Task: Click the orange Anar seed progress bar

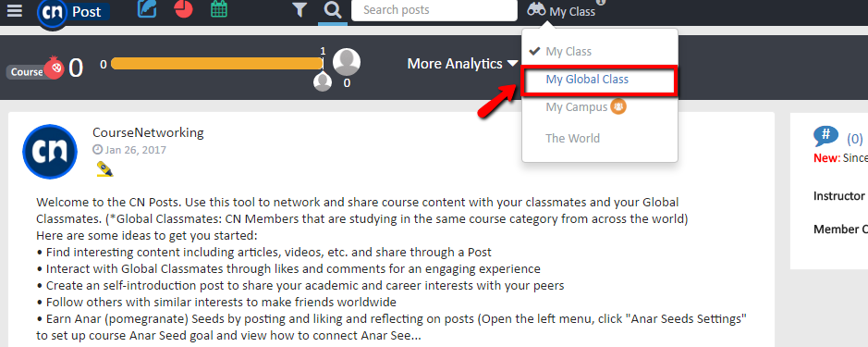Action: pos(217,64)
